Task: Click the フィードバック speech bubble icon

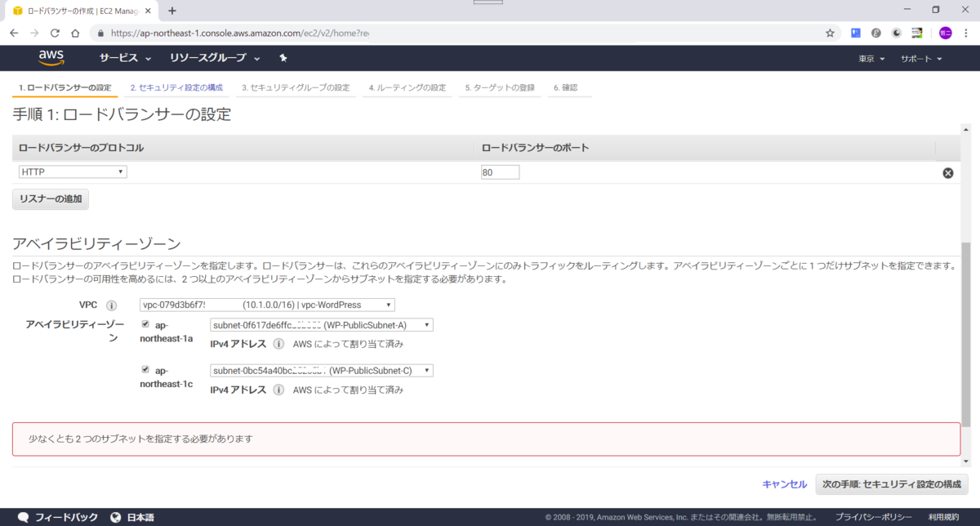Action: (23, 516)
